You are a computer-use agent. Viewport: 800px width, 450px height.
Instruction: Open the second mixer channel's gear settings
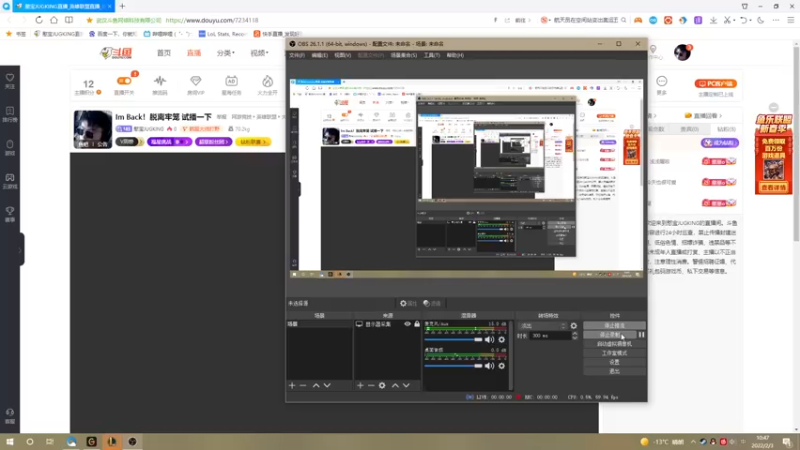(x=502, y=366)
